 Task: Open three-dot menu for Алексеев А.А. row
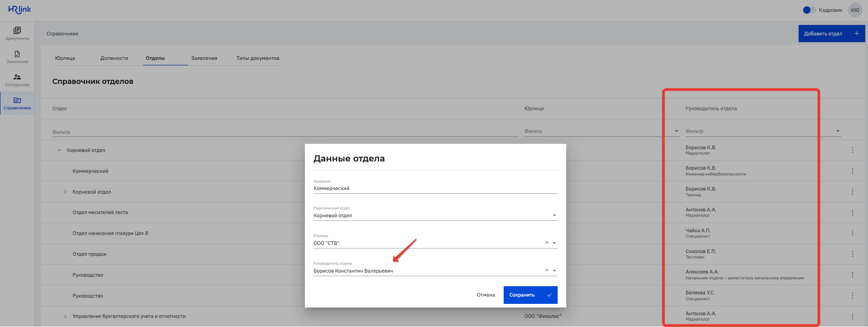point(853,275)
